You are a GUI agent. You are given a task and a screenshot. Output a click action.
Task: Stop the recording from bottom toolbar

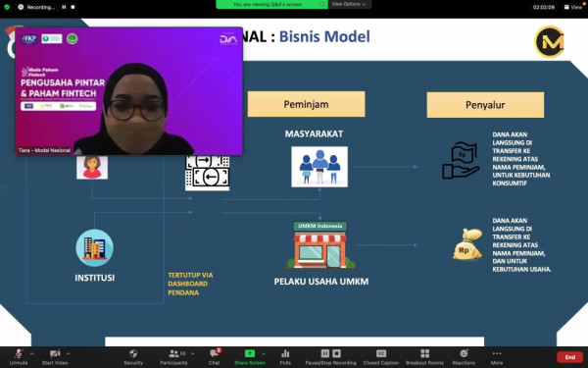[337, 353]
